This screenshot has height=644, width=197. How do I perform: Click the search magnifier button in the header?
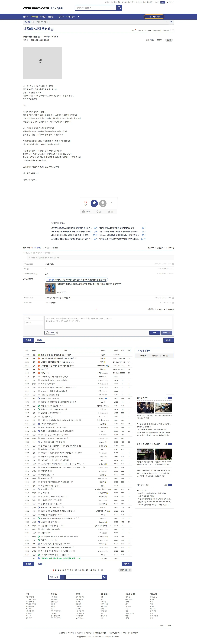(x=119, y=8)
